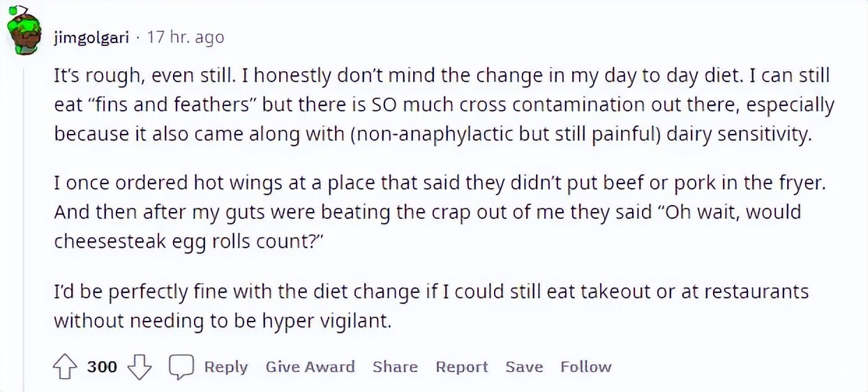Share this comment
Screen dimensions: 868x392
395,367
